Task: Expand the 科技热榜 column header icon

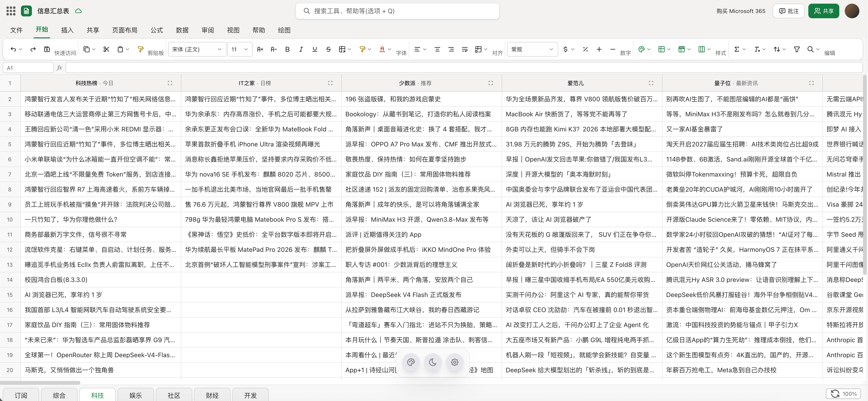Action: (x=170, y=83)
